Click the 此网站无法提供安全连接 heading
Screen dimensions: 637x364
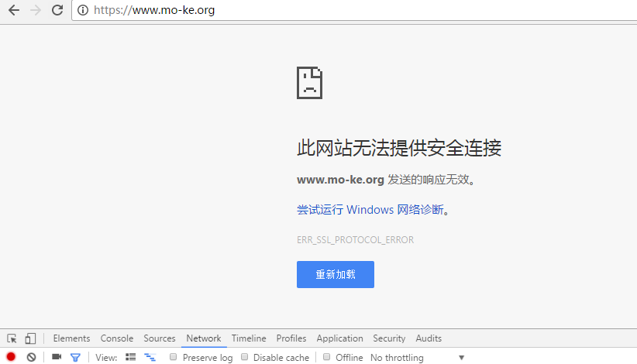pyautogui.click(x=399, y=147)
